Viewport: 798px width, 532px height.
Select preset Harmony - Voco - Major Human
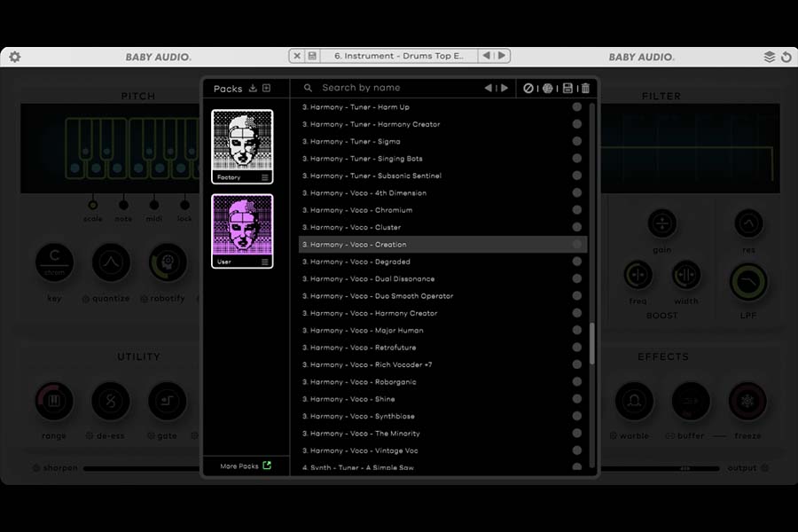442,331
